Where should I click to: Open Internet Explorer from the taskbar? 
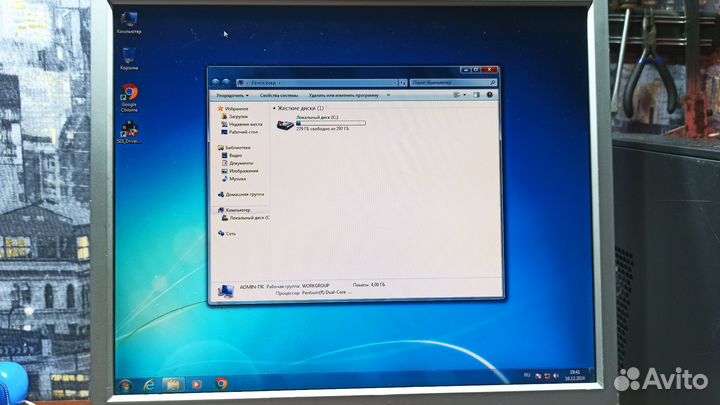point(149,384)
